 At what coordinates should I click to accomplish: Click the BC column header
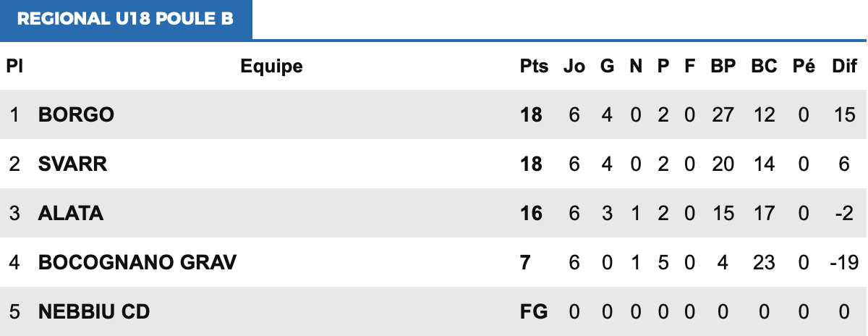click(764, 67)
